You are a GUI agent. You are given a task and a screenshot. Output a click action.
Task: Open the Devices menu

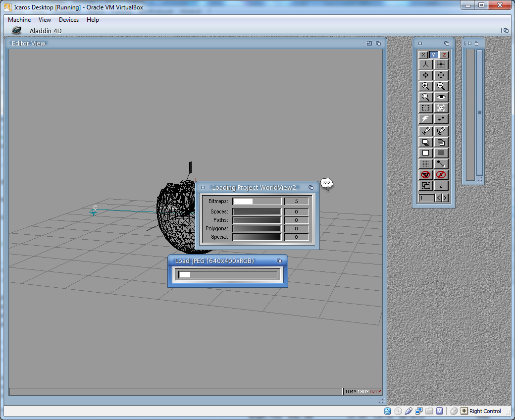coord(69,20)
